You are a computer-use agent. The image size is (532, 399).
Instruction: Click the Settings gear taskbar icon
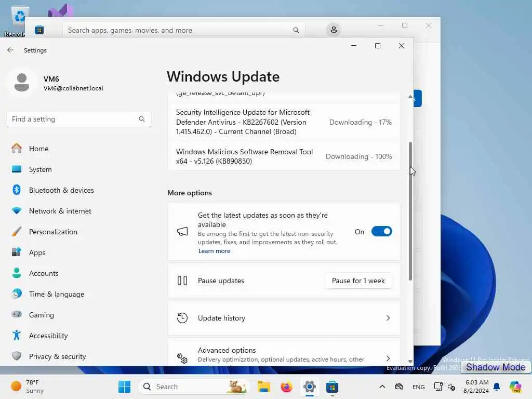[x=310, y=387]
